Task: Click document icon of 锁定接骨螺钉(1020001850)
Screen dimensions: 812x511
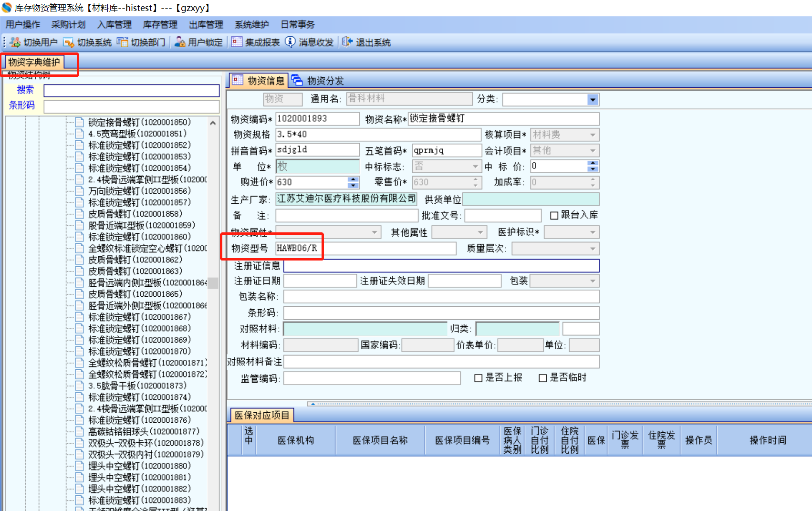Action: [80, 122]
